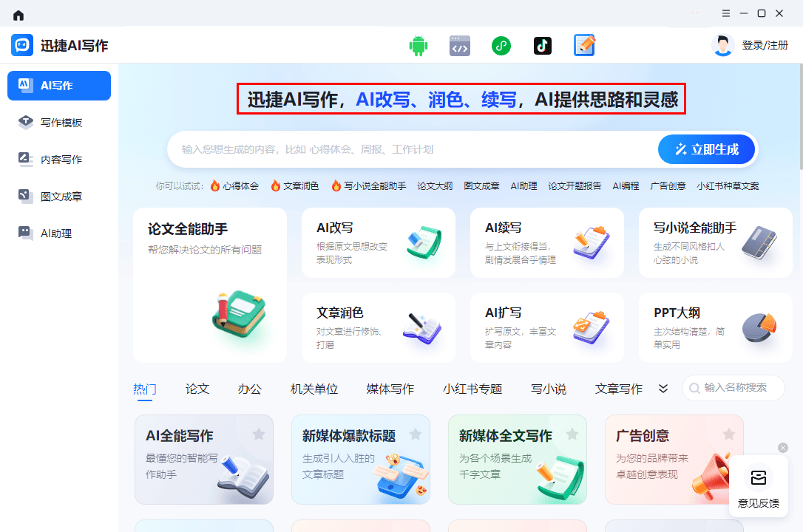Viewport: 803px width, 532px height.
Task: Try the 小红书种草文案 suggestion
Action: tap(728, 185)
